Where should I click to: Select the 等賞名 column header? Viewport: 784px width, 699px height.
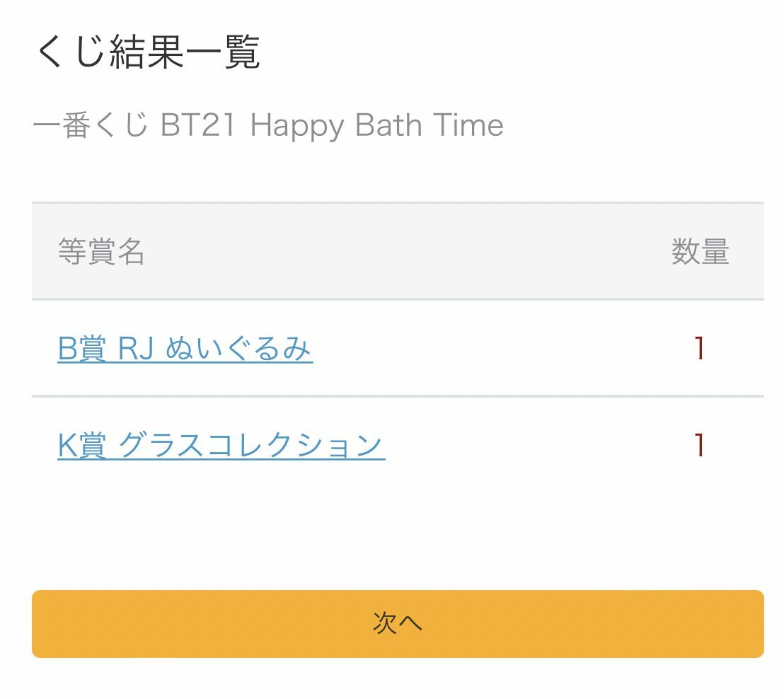(x=101, y=252)
